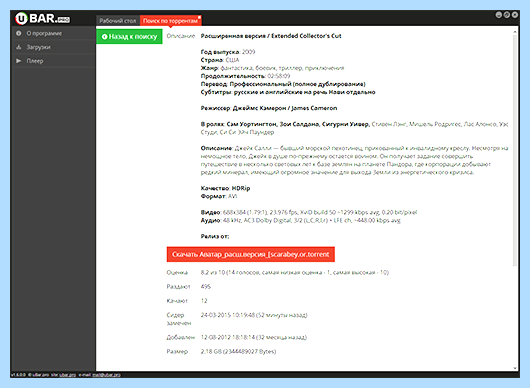Click the Размер 2.18 GB value
The height and width of the screenshot is (388, 530).
[238, 351]
